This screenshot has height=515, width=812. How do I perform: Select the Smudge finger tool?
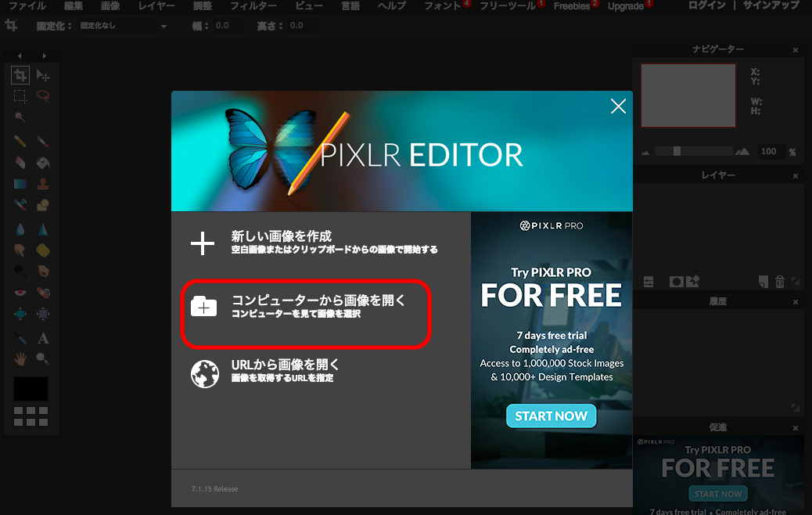(20, 250)
